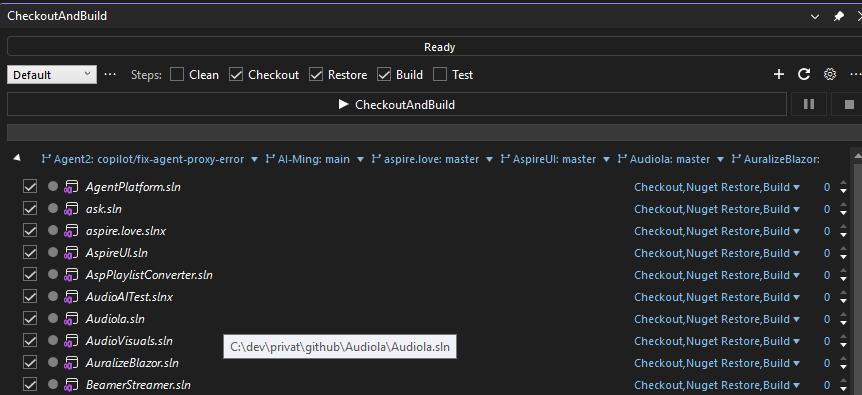The height and width of the screenshot is (395, 862).
Task: Open the Default profile combo box
Action: [52, 75]
